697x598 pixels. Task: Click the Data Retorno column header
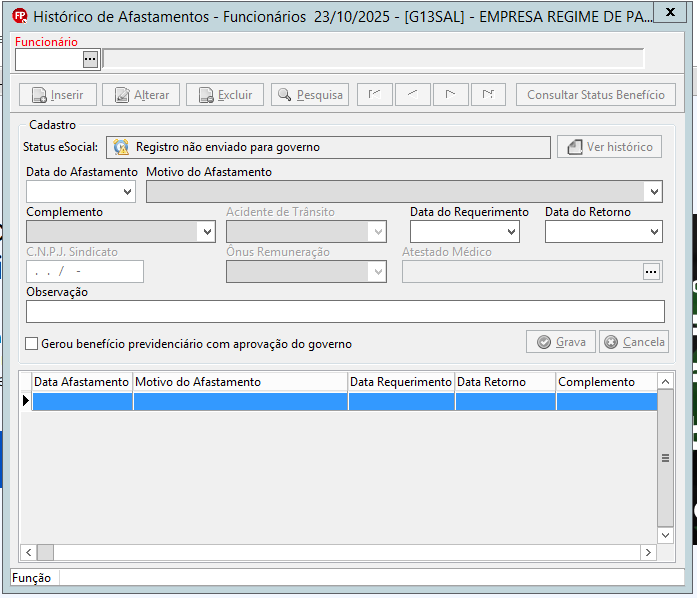tap(505, 382)
